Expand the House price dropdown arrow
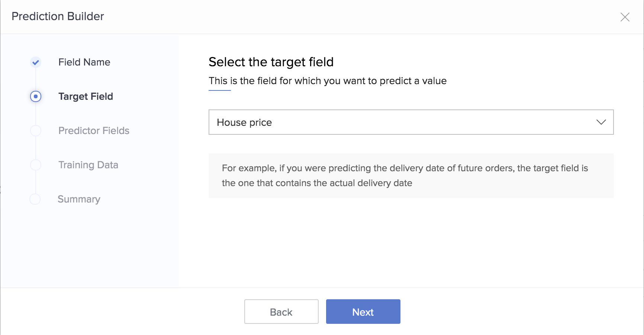The height and width of the screenshot is (335, 644). click(x=601, y=122)
